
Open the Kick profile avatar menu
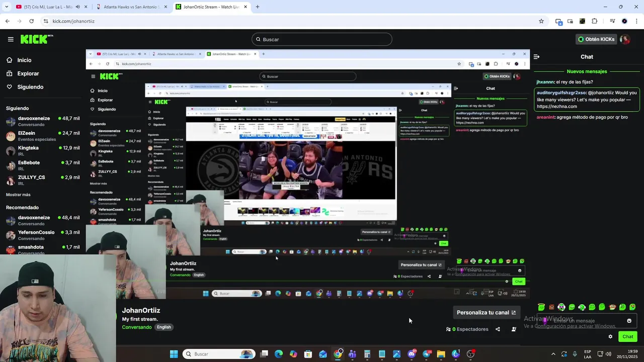click(625, 39)
